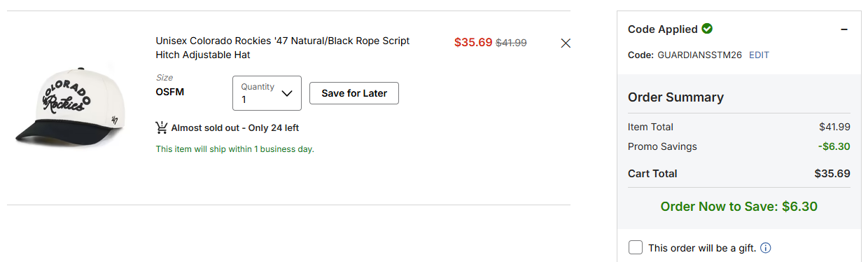868x262 pixels.
Task: Click the gift info circle icon
Action: click(766, 248)
